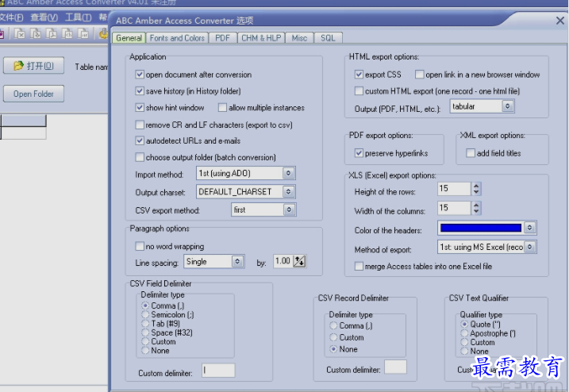Viewport: 569px width, 392px height.
Task: Open the Import method dropdown
Action: coord(289,173)
